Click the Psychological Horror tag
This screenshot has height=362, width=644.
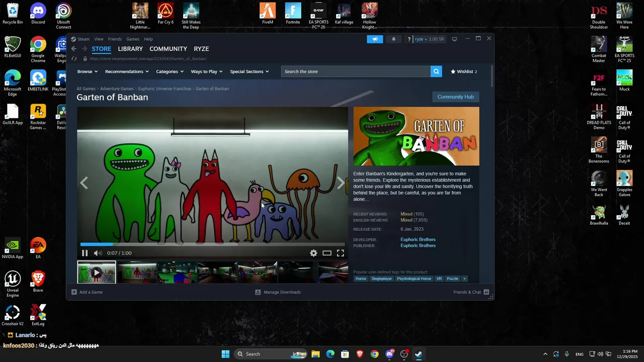pos(414,279)
